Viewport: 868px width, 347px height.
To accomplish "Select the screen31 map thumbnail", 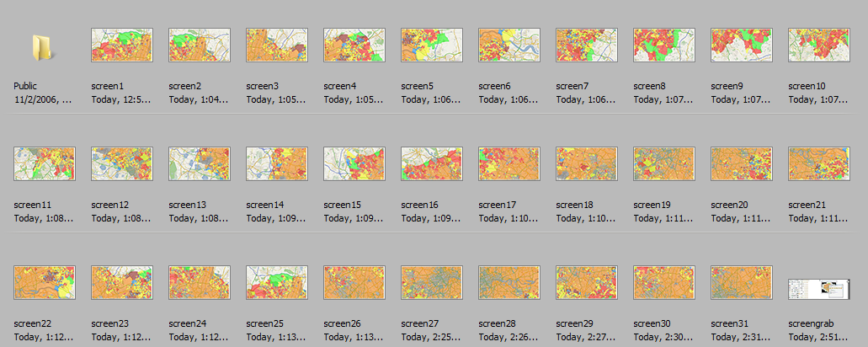I will (x=742, y=282).
